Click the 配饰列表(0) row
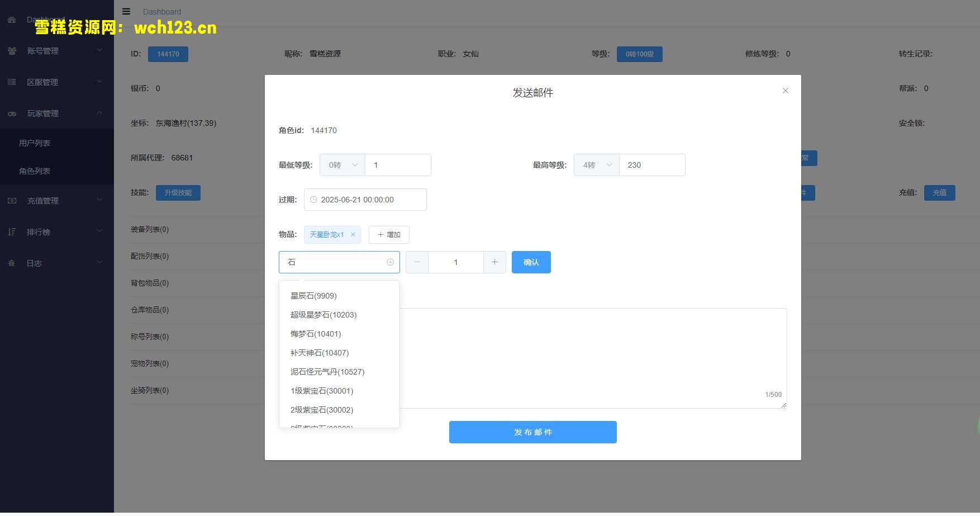The image size is (980, 516). [x=150, y=257]
